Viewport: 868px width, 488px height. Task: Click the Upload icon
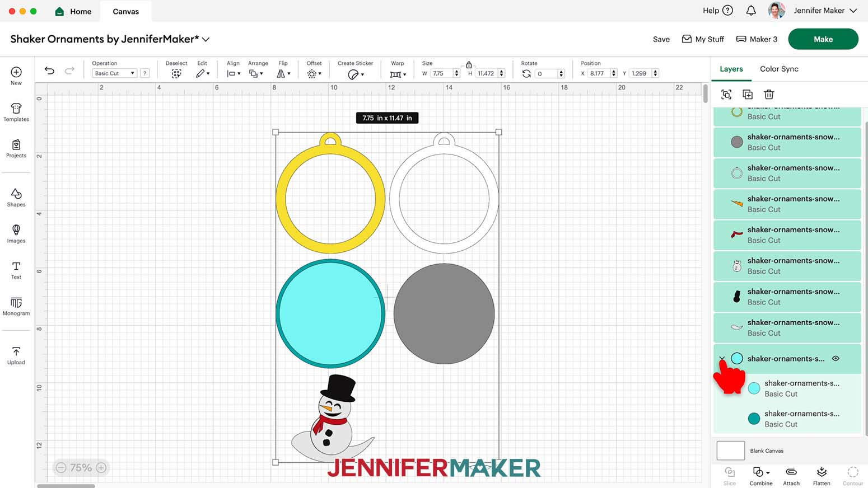tap(16, 351)
